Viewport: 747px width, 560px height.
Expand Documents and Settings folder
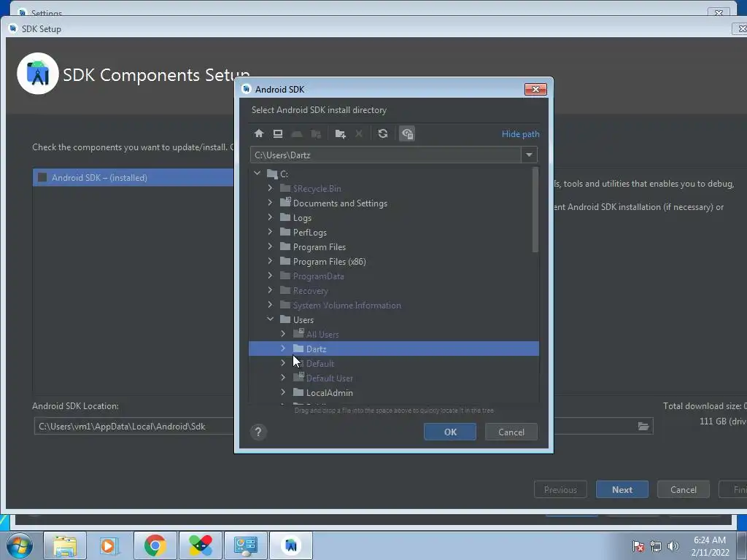(x=270, y=203)
